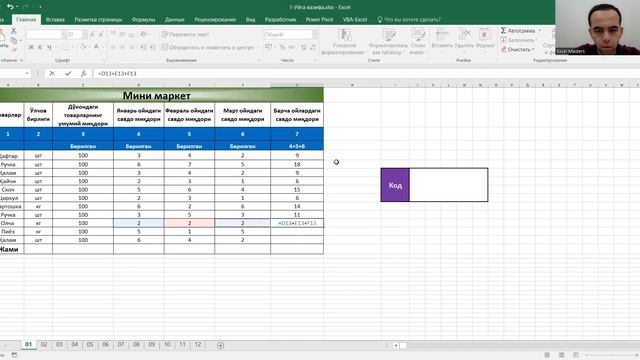
Task: Open the Power Pivot tab
Action: [x=320, y=19]
